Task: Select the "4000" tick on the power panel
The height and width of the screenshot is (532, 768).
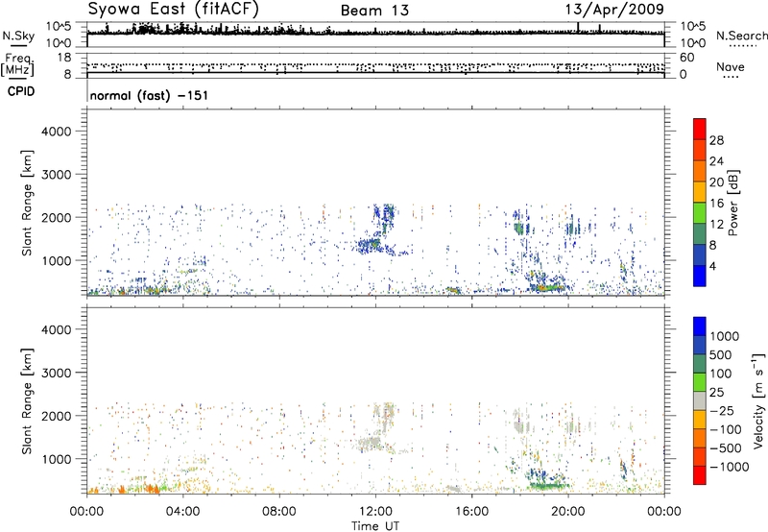Action: pyautogui.click(x=56, y=132)
